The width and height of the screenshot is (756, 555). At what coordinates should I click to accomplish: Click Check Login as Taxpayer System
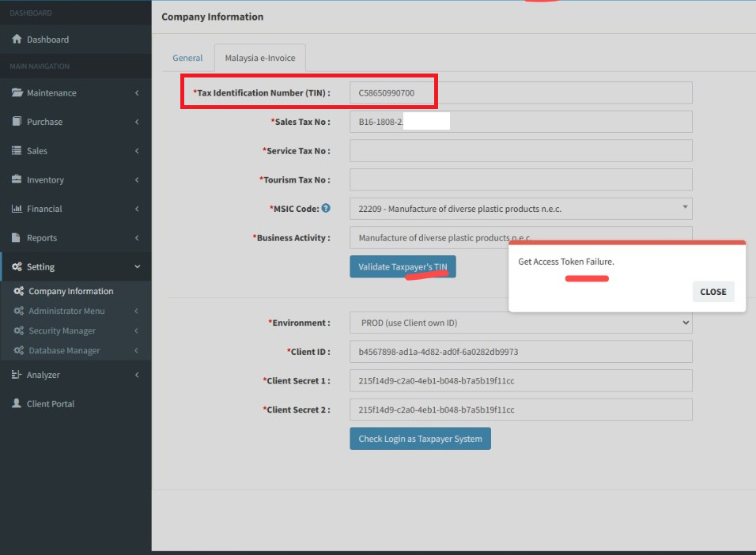(x=420, y=439)
